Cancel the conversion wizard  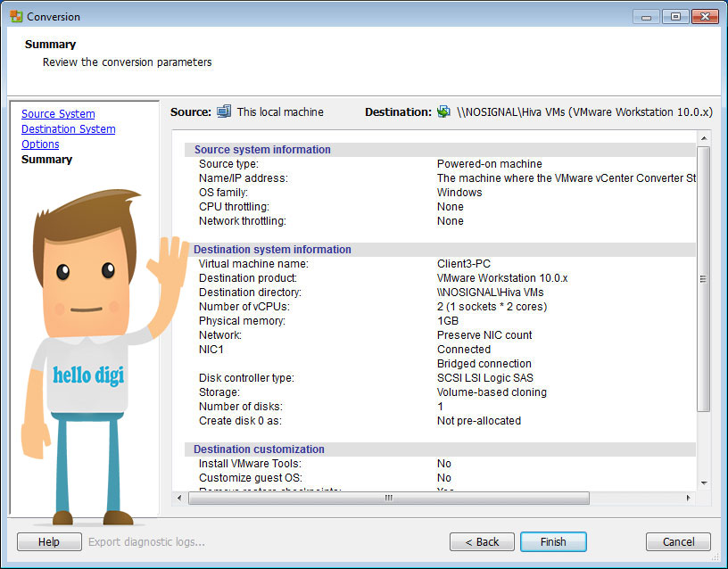coord(678,541)
